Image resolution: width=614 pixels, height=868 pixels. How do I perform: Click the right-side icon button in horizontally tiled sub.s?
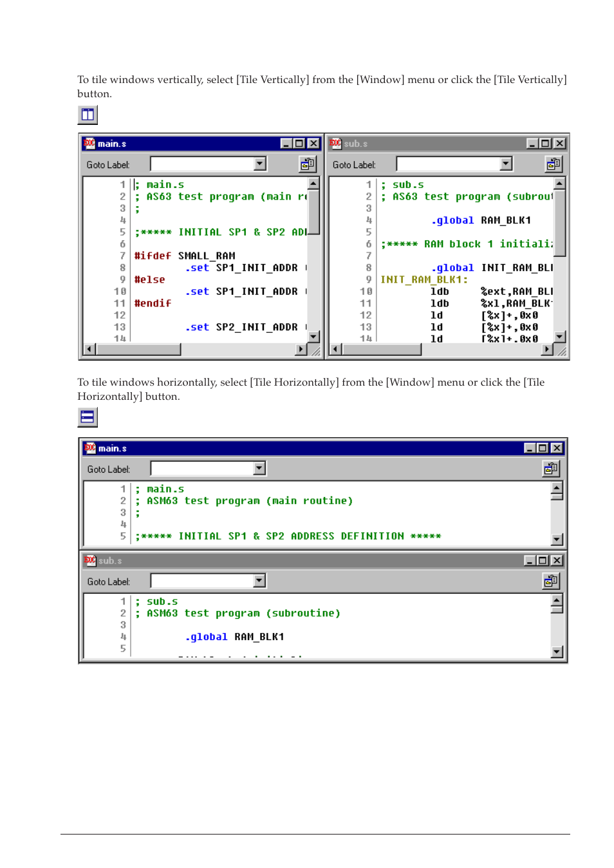tap(551, 581)
